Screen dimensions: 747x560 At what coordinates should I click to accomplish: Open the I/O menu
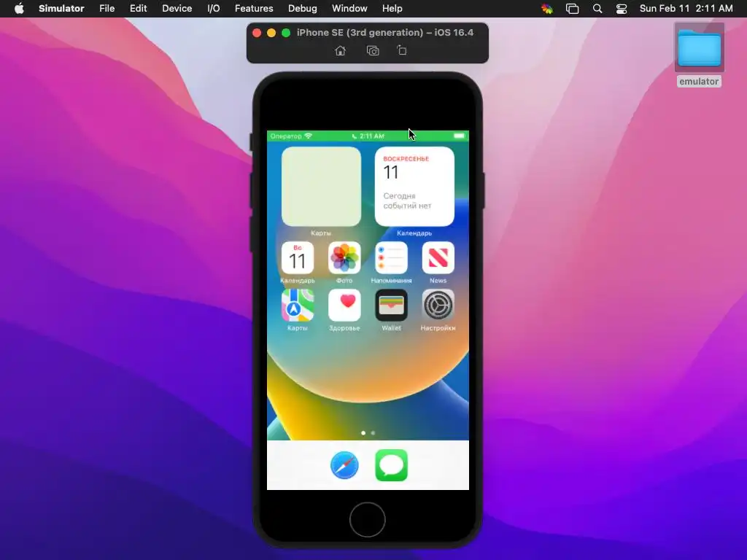tap(214, 9)
